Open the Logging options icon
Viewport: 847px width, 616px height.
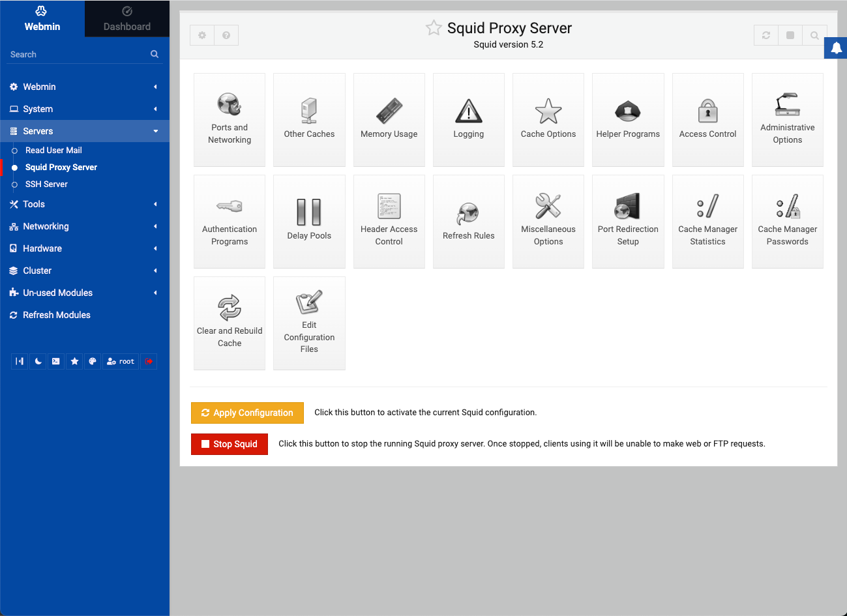coord(469,120)
